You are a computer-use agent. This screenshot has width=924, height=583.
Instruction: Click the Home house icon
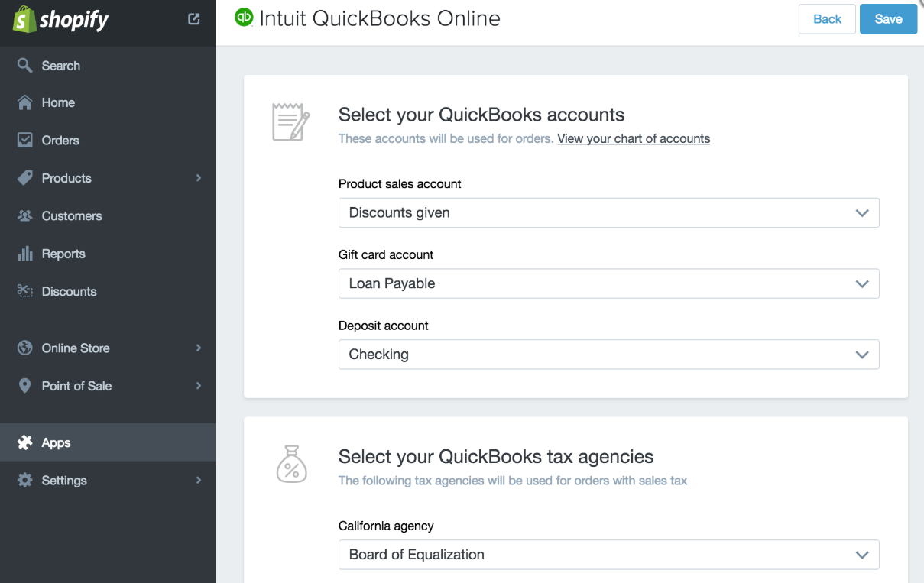click(25, 102)
